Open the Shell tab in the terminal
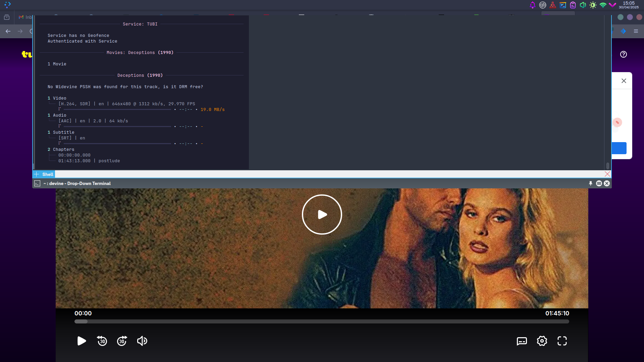Screen dimensions: 644x362 (48, 174)
